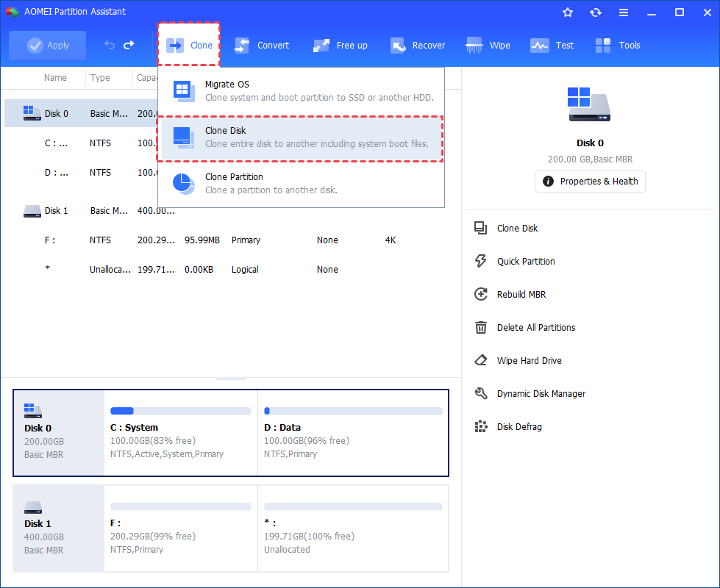Select the C: System partition block

pyautogui.click(x=180, y=434)
